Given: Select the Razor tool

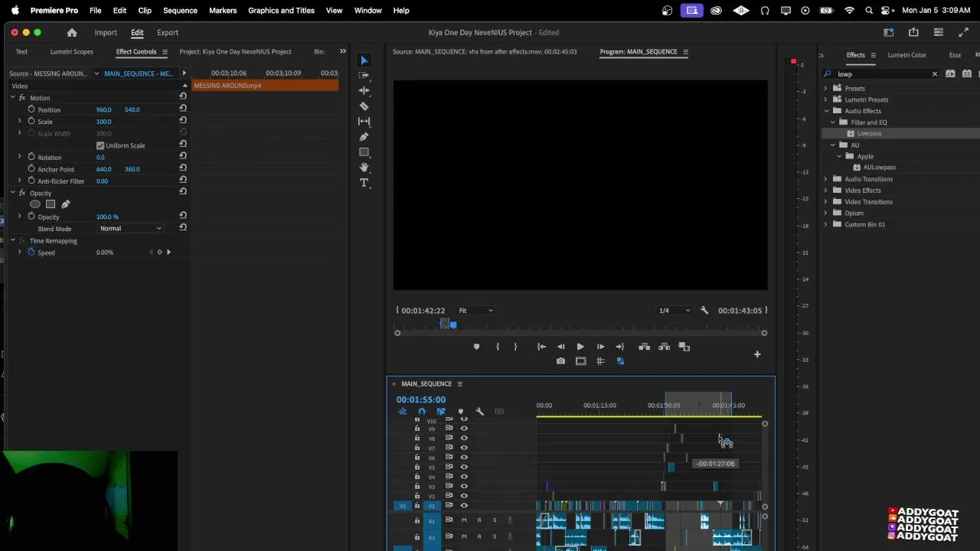Looking at the screenshot, I should (x=364, y=106).
